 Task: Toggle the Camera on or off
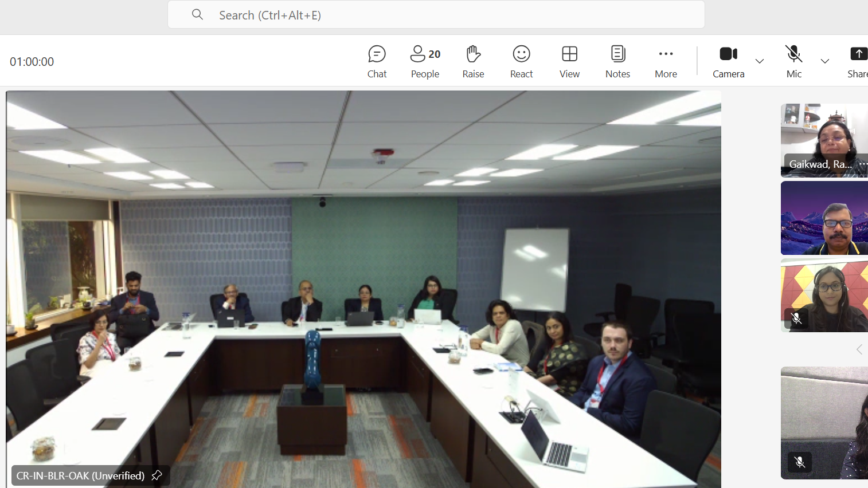pos(728,61)
